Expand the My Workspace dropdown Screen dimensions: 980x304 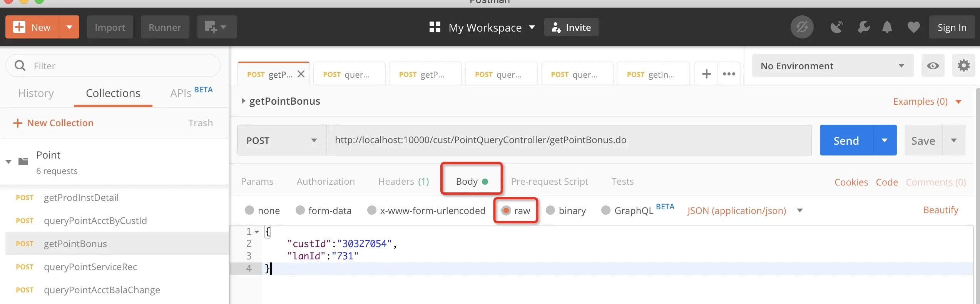[532, 27]
